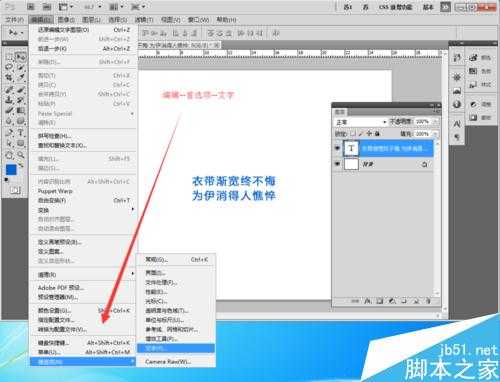
Task: Open the Color panel in dock
Action: pyautogui.click(x=480, y=57)
